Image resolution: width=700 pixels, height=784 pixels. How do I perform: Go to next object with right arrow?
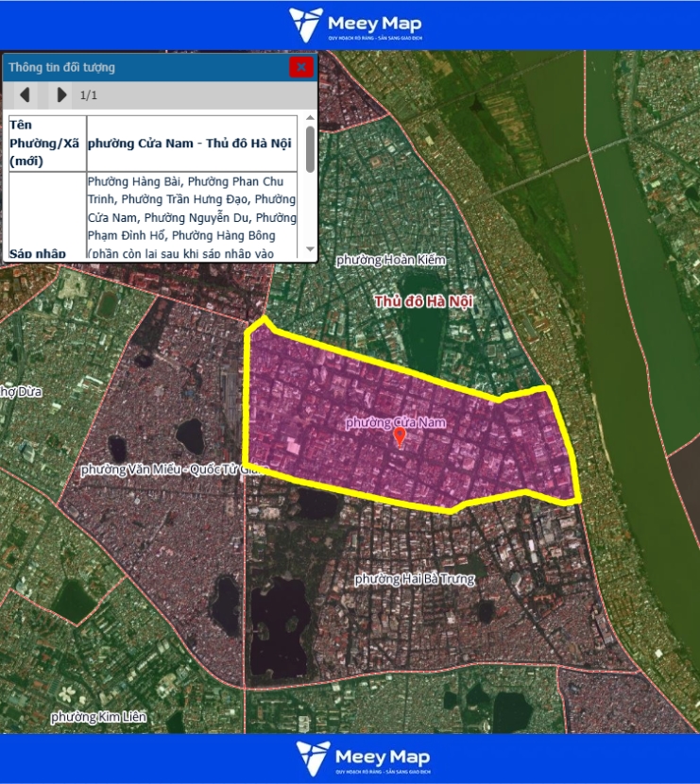[x=61, y=94]
